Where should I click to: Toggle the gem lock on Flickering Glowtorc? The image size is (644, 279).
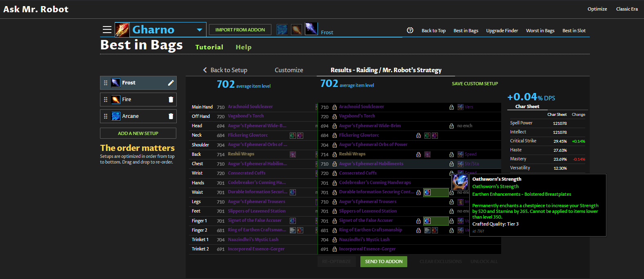coord(418,135)
